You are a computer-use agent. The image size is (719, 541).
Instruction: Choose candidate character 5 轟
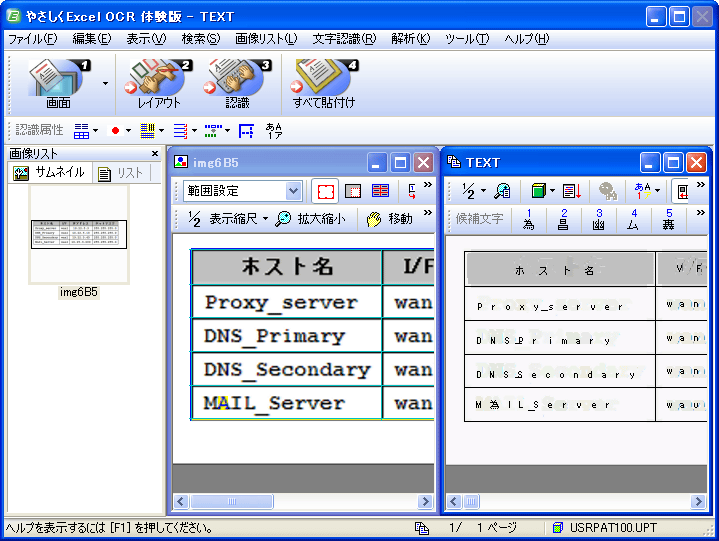coord(669,219)
